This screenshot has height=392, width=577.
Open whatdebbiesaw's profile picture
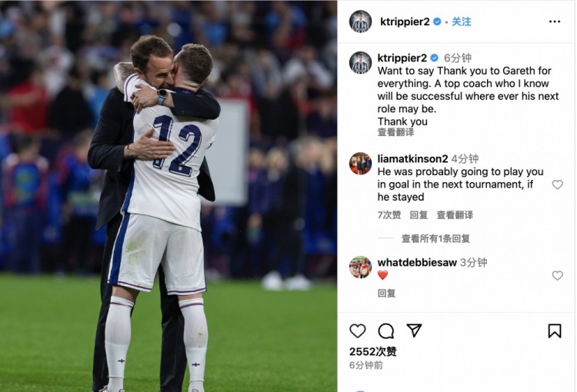pos(360,267)
